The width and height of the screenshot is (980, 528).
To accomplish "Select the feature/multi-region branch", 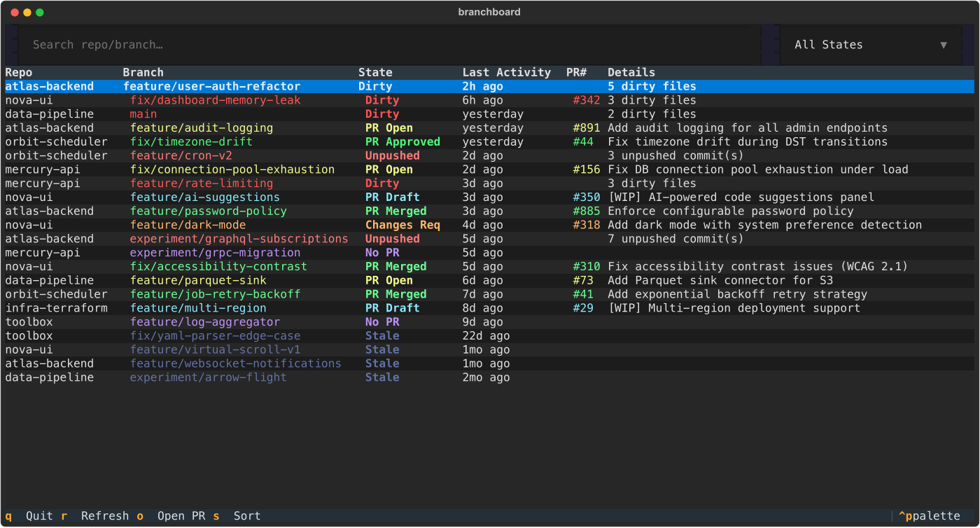I will point(198,308).
